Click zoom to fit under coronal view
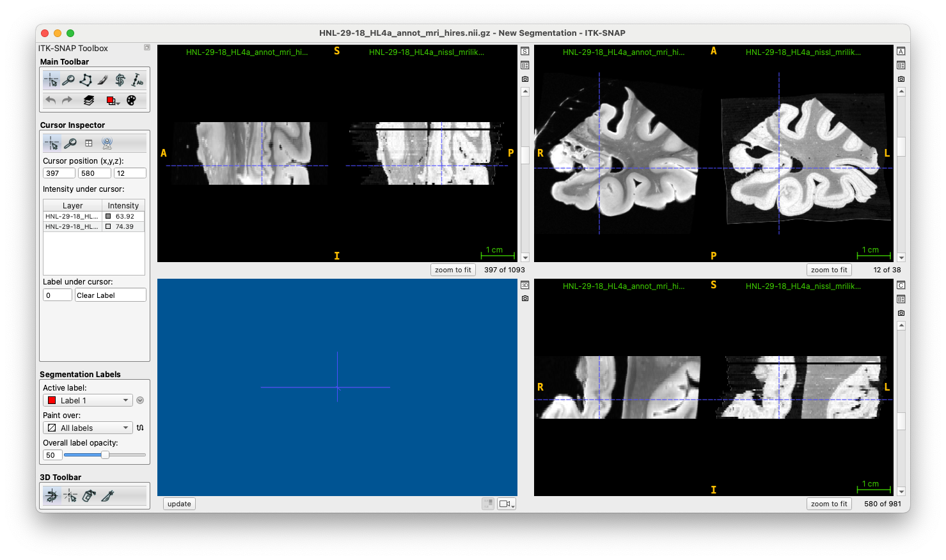This screenshot has height=560, width=946. pyautogui.click(x=829, y=504)
